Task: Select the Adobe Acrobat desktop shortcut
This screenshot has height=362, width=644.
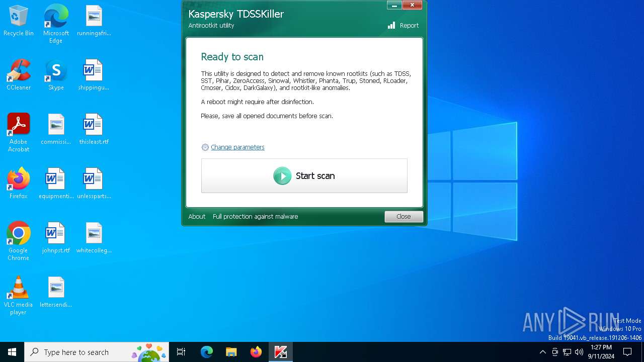Action: (x=19, y=133)
